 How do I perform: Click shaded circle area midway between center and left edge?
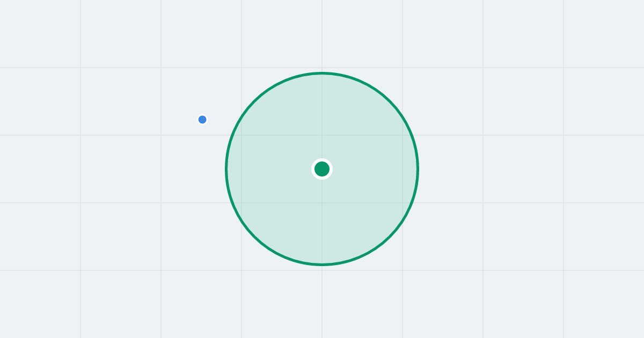pyautogui.click(x=274, y=169)
